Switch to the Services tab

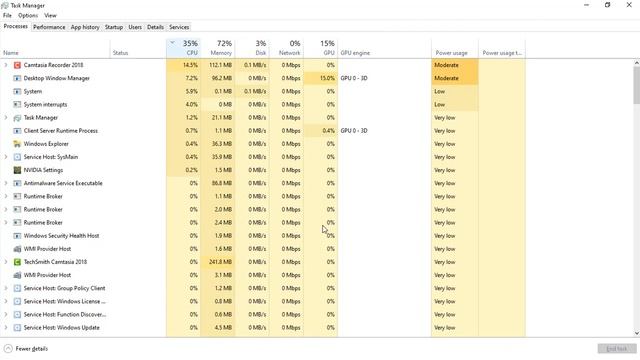click(179, 27)
